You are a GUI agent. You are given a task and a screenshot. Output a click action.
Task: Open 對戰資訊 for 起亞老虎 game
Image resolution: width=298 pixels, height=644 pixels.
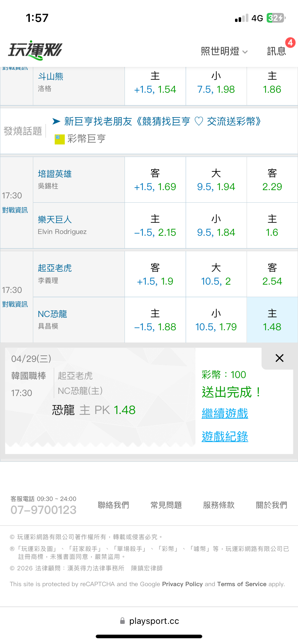click(15, 304)
